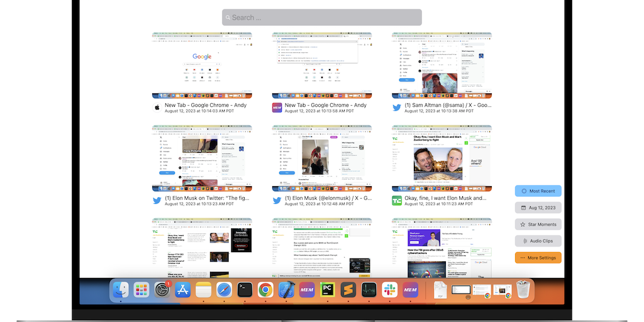This screenshot has width=644, height=322.
Task: Open the Musk and Zuckerberg article thumbnail
Action: (441, 158)
